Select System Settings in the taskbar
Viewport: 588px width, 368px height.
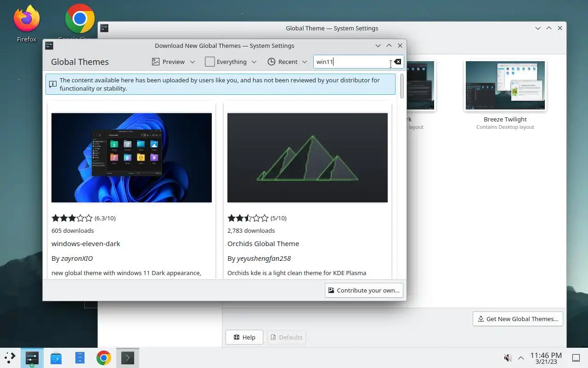32,357
